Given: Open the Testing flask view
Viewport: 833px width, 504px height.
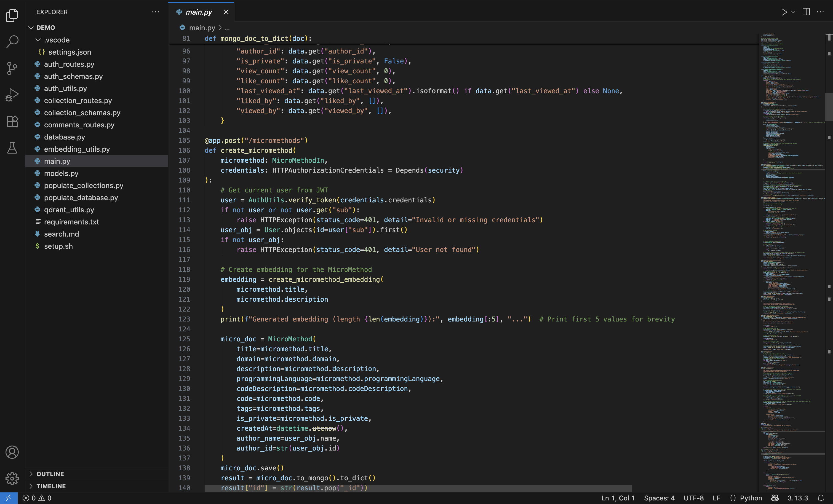Looking at the screenshot, I should (12, 148).
